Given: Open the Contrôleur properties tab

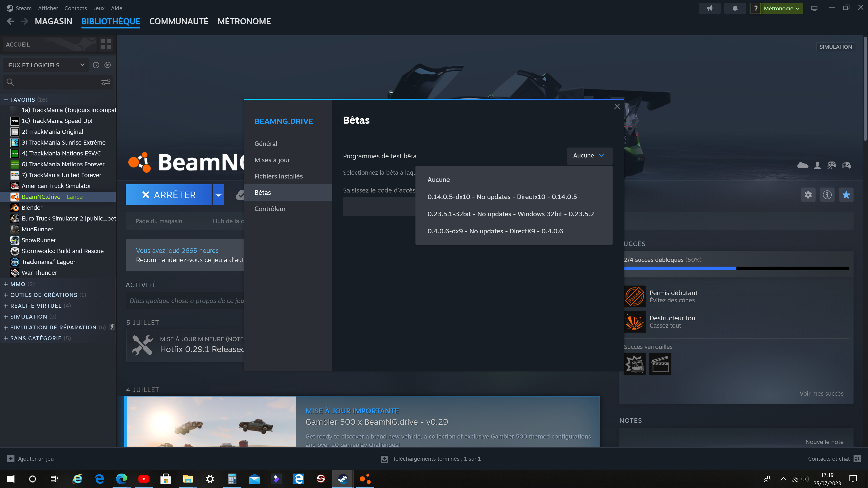Looking at the screenshot, I should point(288,209).
